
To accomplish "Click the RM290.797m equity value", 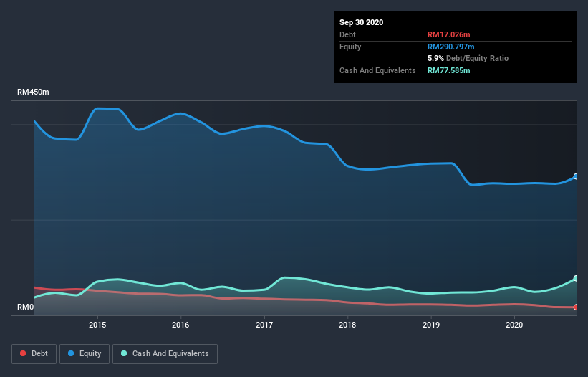I will (x=451, y=47).
